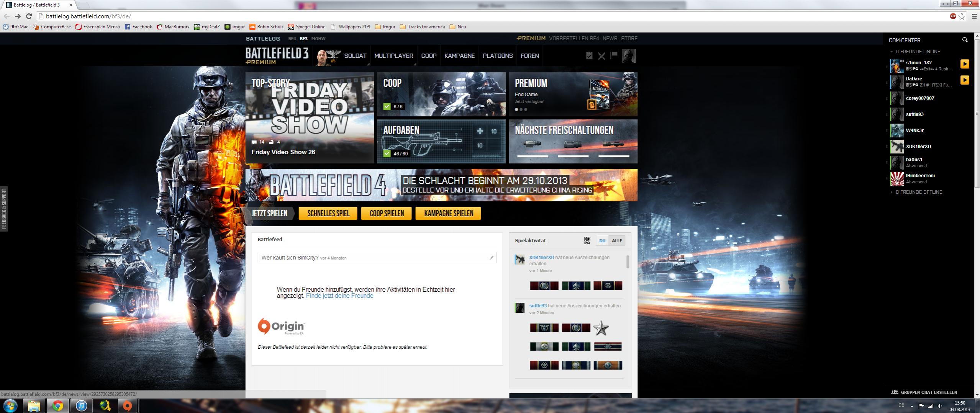
Task: Show hidden system tray icons arrow
Action: (912, 406)
